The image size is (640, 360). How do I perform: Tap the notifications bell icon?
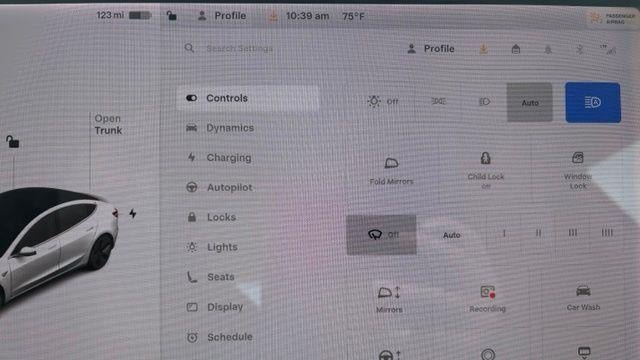pos(548,49)
